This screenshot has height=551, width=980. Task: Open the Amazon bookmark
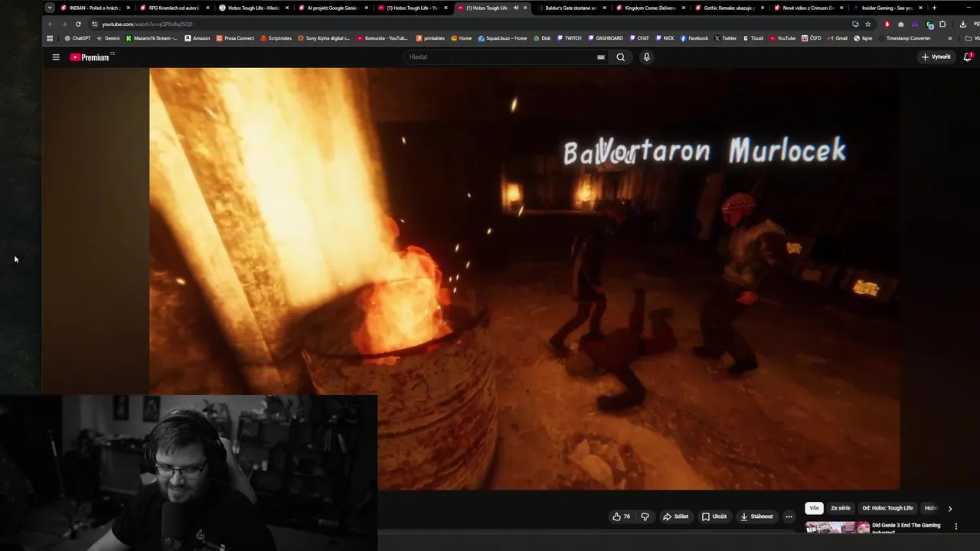[197, 38]
